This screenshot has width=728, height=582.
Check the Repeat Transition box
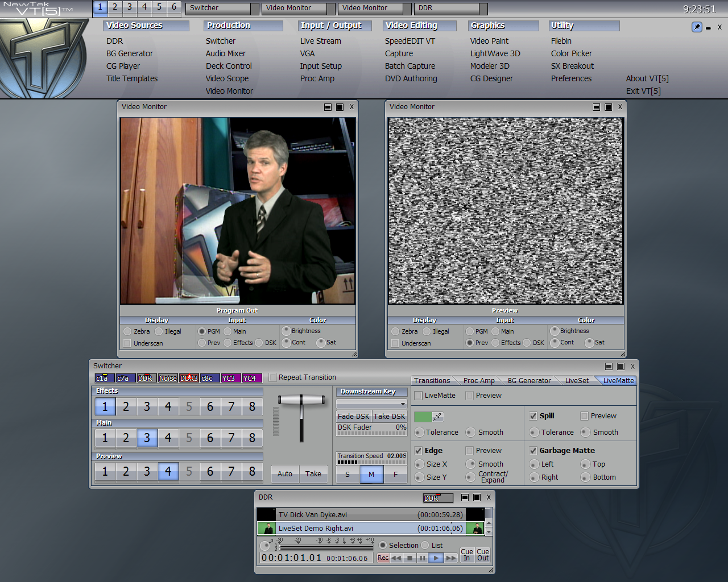(x=272, y=377)
